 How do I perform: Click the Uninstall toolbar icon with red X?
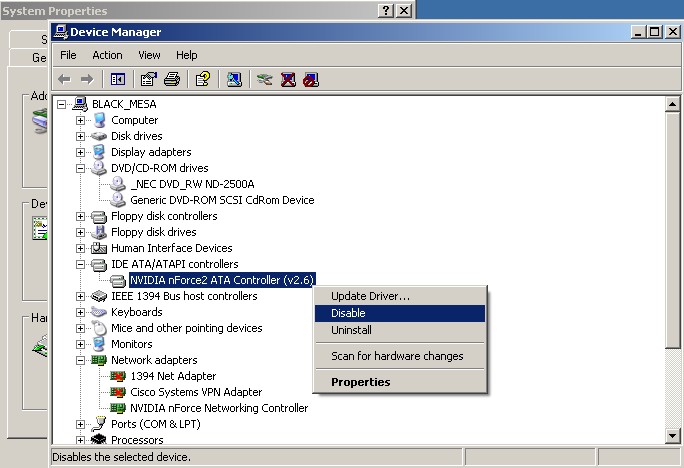(287, 79)
